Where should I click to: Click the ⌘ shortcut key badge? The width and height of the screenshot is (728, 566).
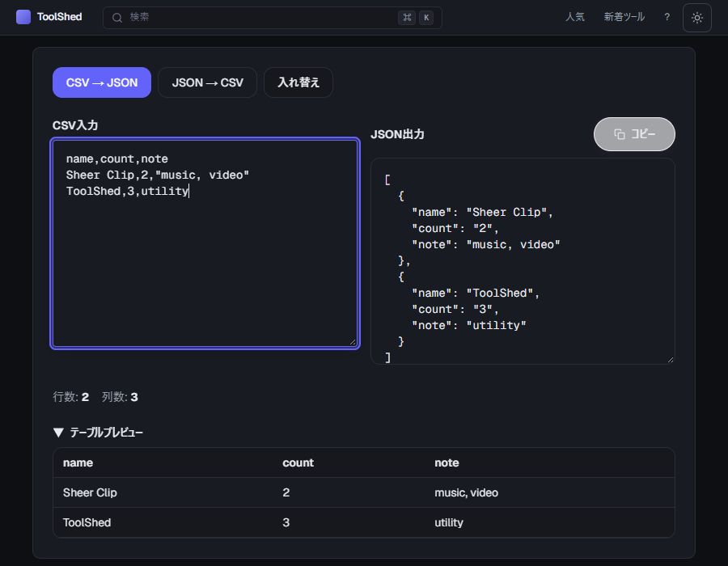click(x=407, y=18)
